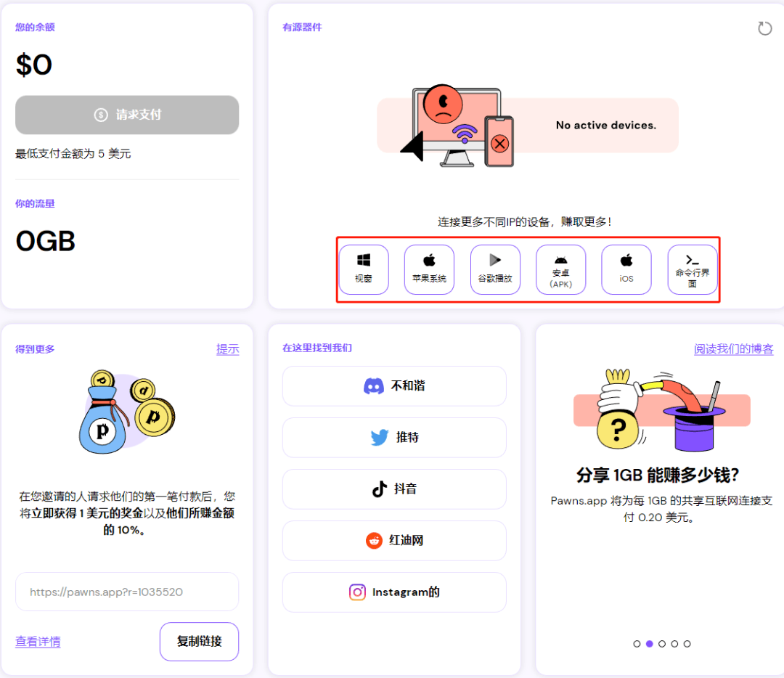784x678 pixels.
Task: Select the iOS download icon
Action: (x=626, y=269)
